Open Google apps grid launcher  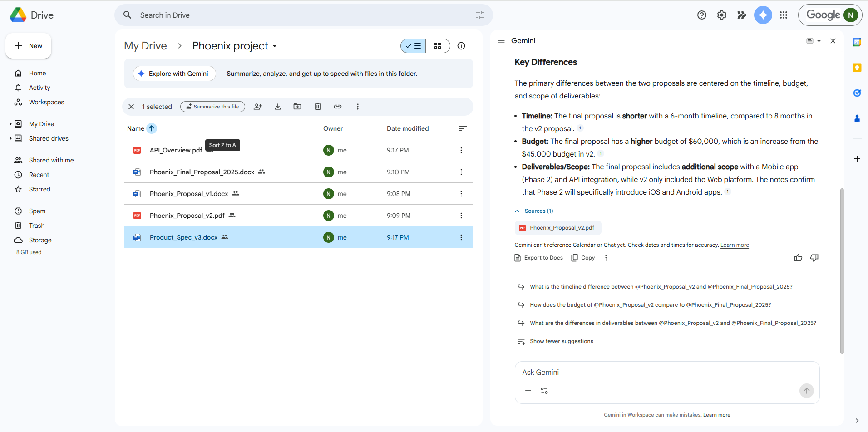click(x=784, y=15)
